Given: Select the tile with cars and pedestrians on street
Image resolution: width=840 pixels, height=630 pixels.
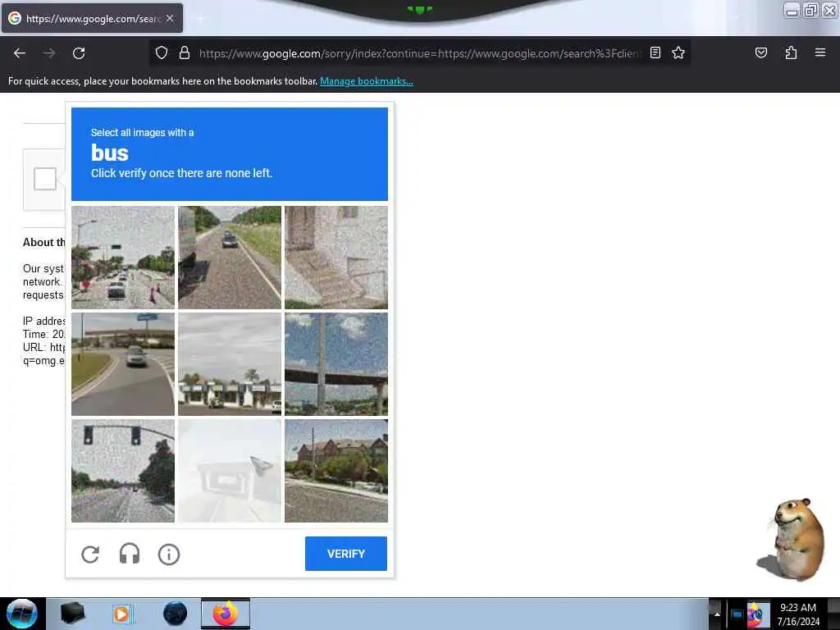Looking at the screenshot, I should point(123,258).
